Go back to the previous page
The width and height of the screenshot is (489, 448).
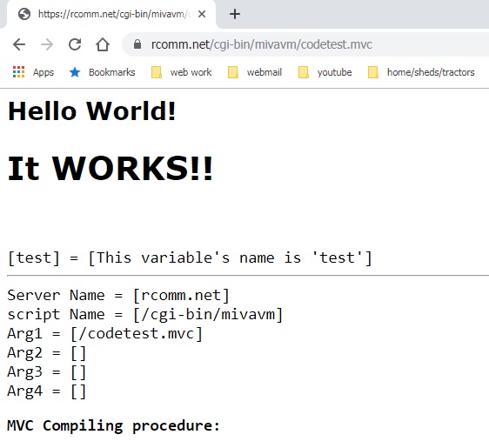19,44
